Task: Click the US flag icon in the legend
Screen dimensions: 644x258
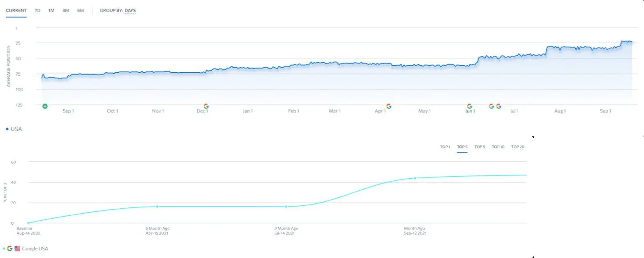Action: (x=17, y=249)
